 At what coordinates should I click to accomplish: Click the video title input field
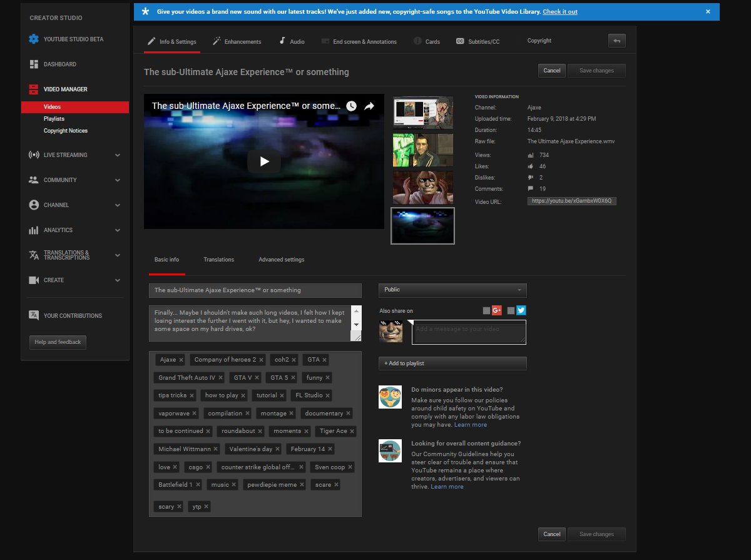pos(255,290)
